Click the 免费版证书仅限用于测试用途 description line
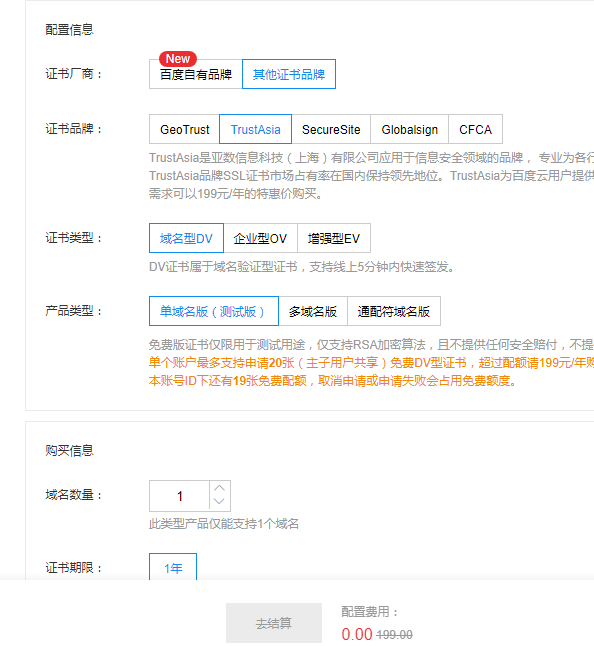 tap(371, 344)
